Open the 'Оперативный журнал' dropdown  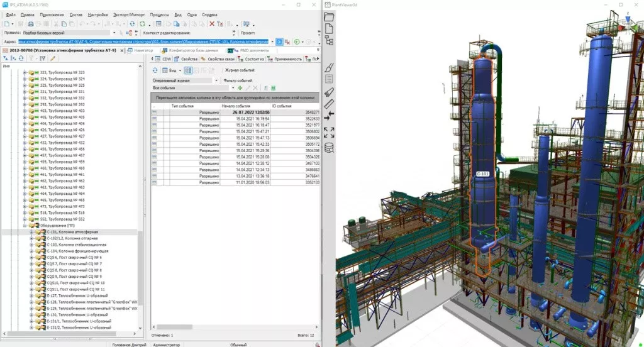click(216, 80)
